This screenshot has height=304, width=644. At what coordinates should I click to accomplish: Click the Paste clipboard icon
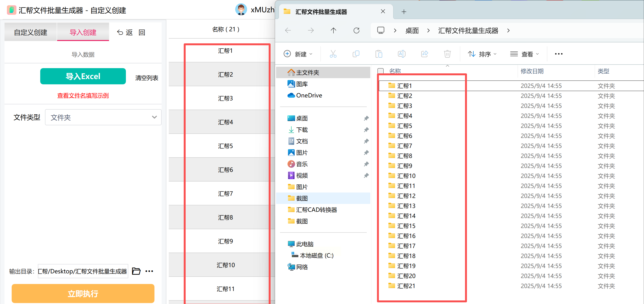[x=379, y=54]
